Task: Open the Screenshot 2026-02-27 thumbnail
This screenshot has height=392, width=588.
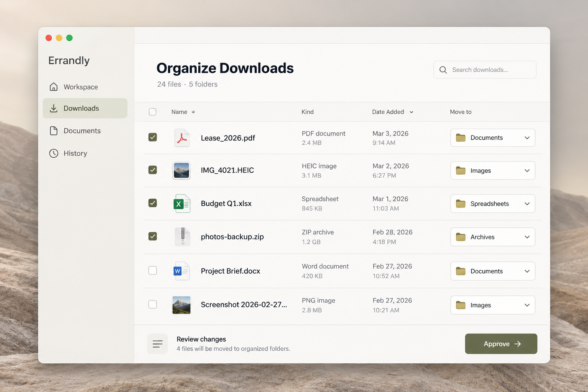Action: [181, 305]
